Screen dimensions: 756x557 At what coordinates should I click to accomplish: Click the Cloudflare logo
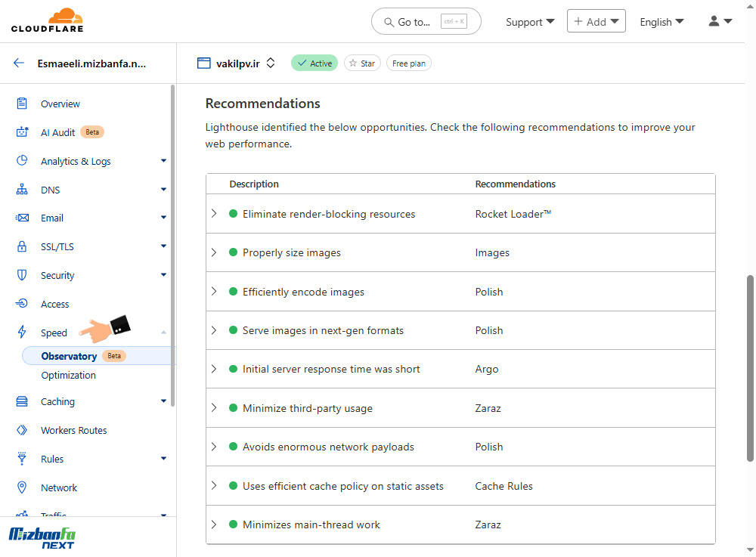(x=47, y=20)
